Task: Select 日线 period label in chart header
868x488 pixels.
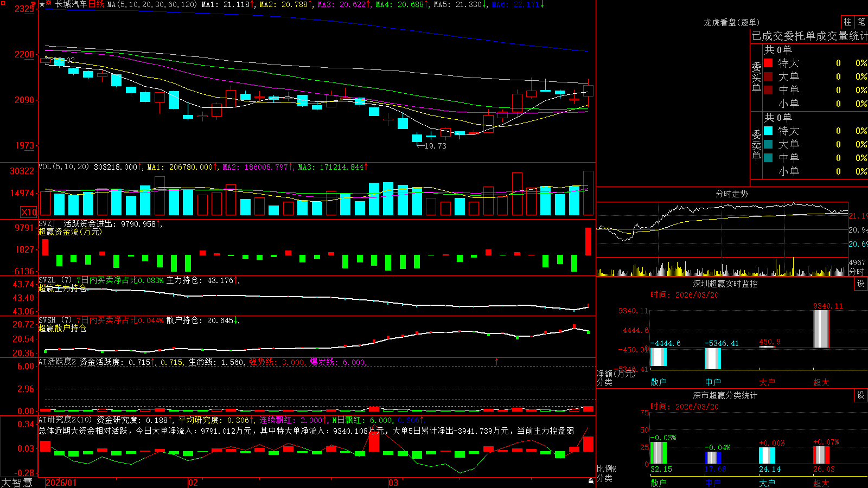Action: 96,4
